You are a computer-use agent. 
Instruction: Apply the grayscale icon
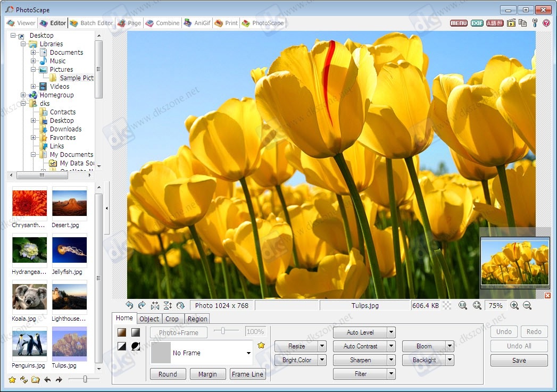(x=135, y=332)
